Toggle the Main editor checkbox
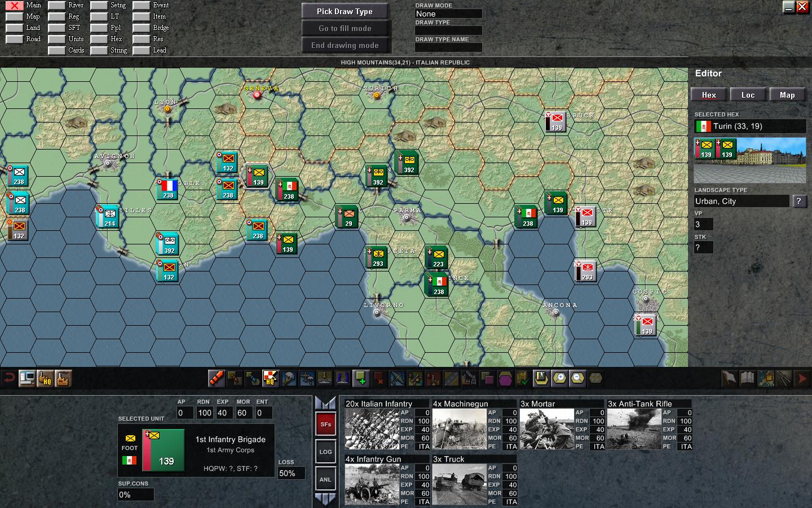This screenshot has width=812, height=508. (14, 6)
